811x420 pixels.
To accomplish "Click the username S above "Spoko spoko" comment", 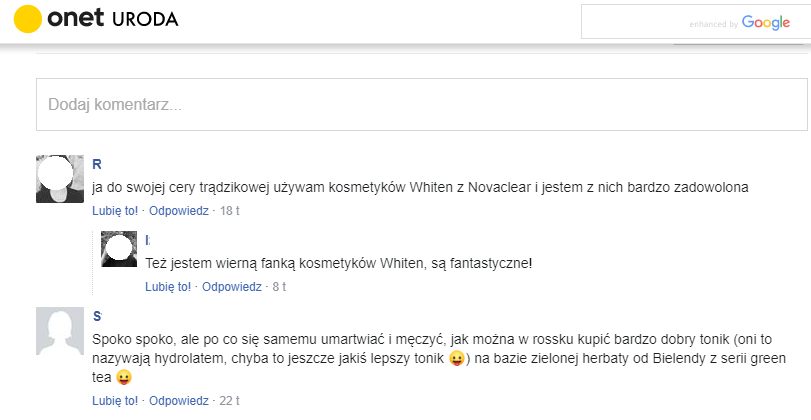I will (x=97, y=316).
